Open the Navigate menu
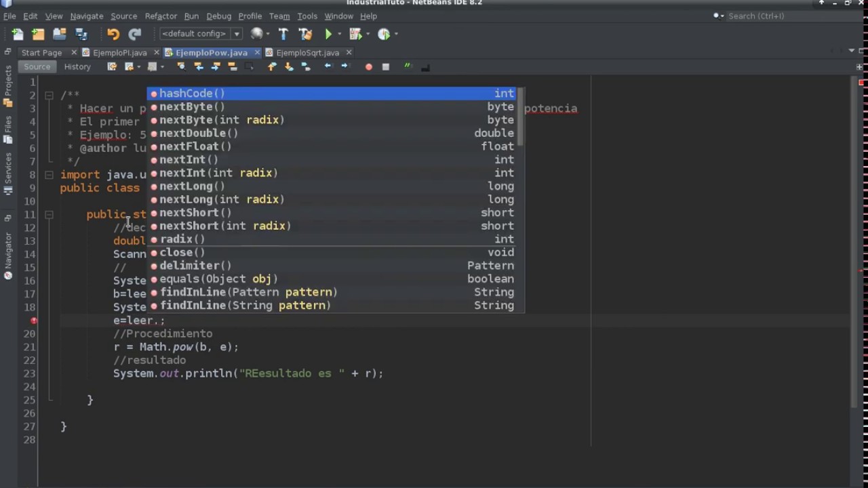 click(x=87, y=16)
